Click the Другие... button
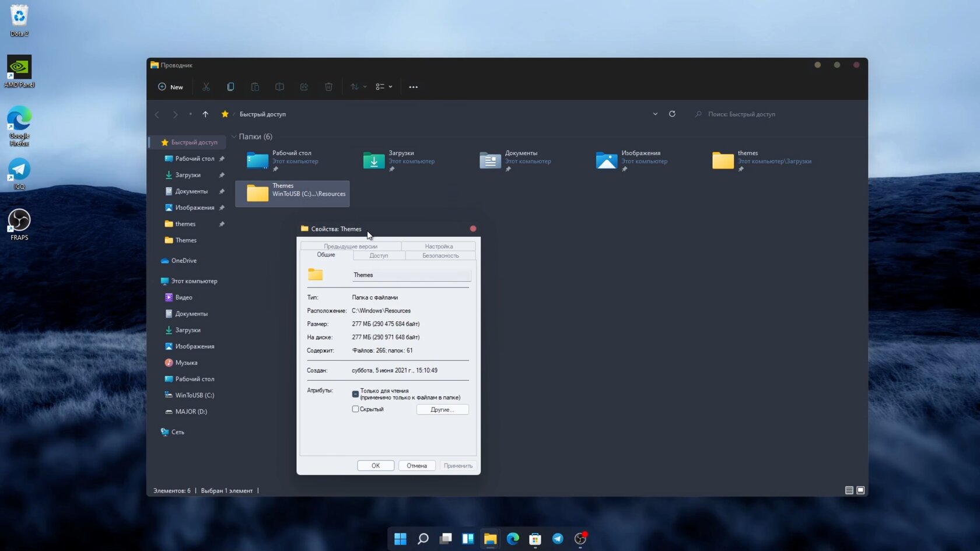This screenshot has height=551, width=980. [x=442, y=409]
